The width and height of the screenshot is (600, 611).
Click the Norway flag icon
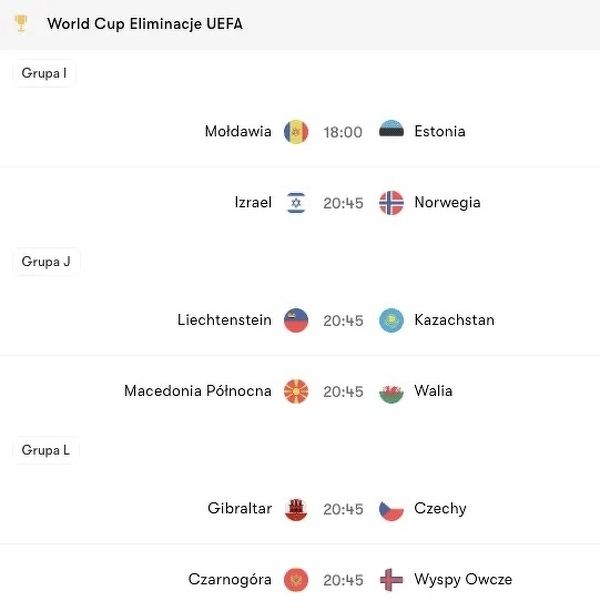click(391, 203)
